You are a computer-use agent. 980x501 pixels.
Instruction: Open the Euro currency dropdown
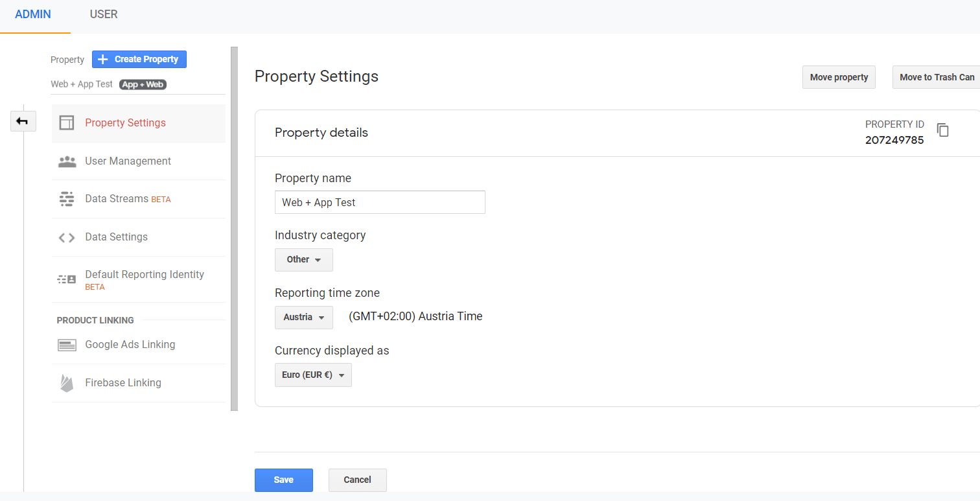(313, 375)
